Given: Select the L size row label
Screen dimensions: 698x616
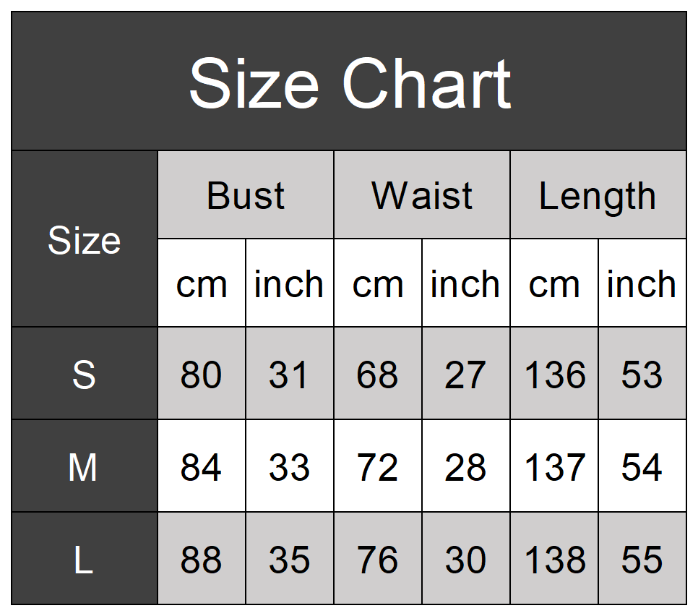Looking at the screenshot, I should [x=85, y=559].
